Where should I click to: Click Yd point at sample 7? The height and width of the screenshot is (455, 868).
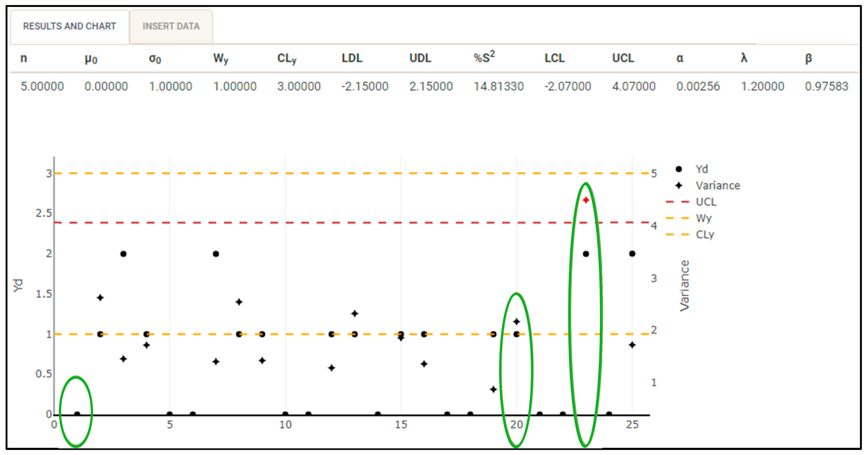point(216,254)
